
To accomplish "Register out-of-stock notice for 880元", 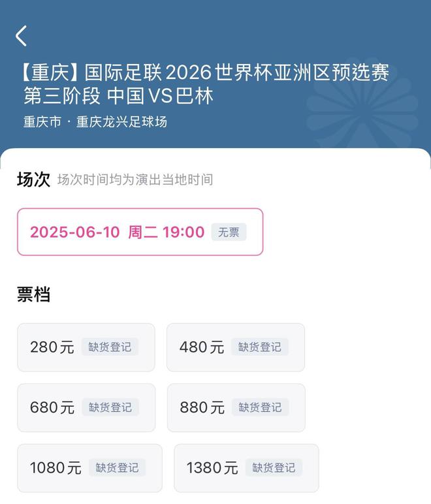I will click(259, 407).
